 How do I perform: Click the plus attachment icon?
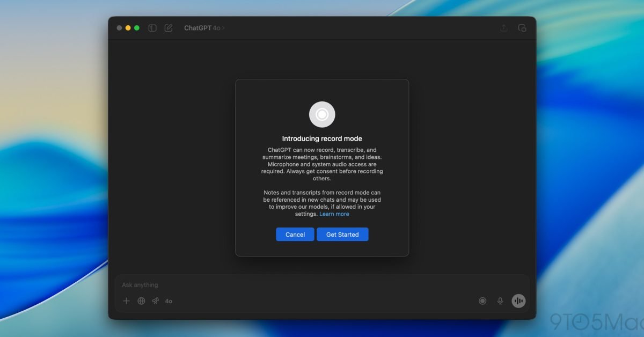127,301
